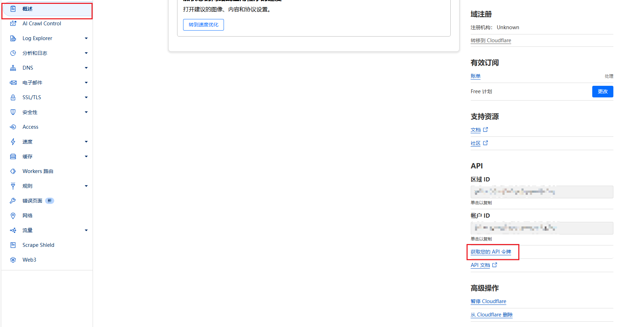Expand the 分析和日志 menu arrow
The height and width of the screenshot is (327, 644).
tap(86, 53)
